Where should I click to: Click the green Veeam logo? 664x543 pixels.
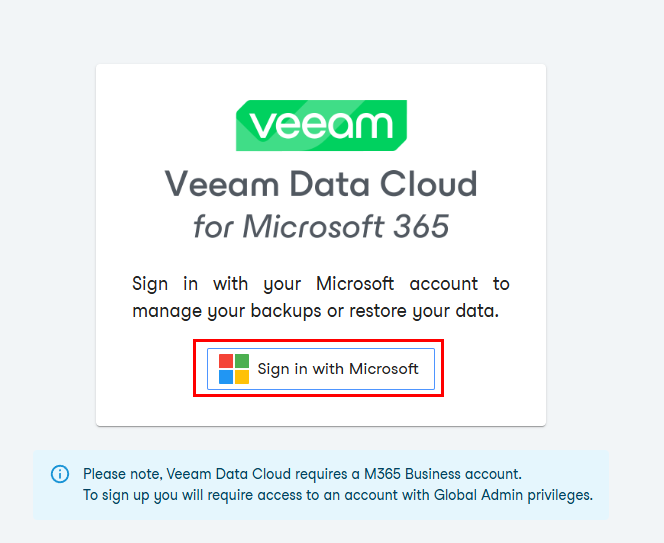(321, 125)
